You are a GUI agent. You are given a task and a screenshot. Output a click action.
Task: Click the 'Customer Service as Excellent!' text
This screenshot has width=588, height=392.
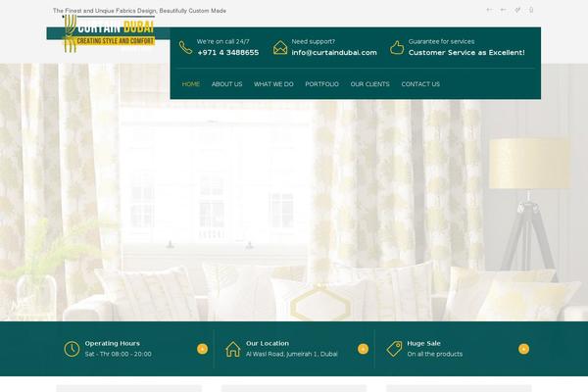point(466,53)
